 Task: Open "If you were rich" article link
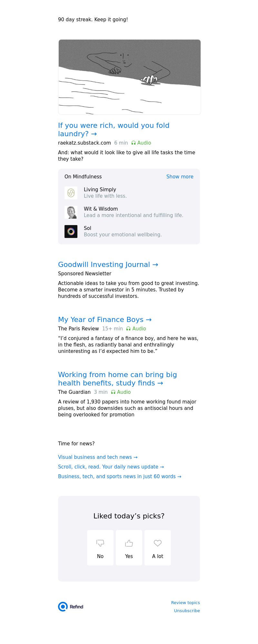(114, 129)
